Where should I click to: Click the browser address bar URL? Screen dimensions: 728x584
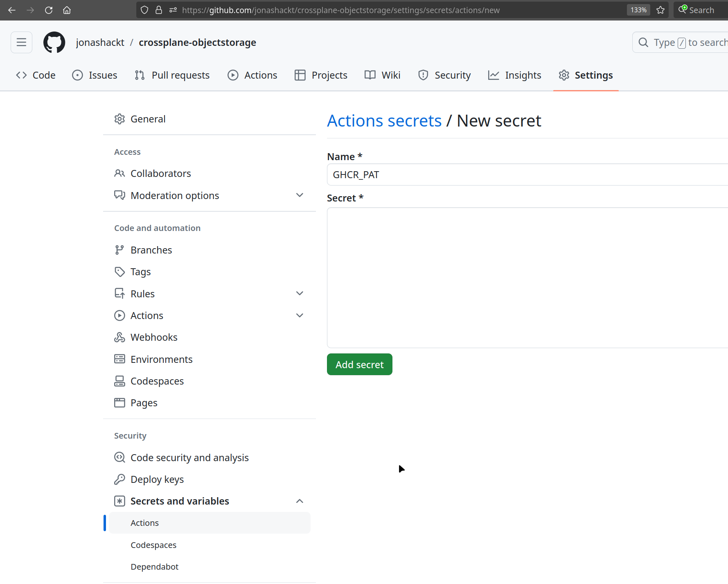click(340, 10)
